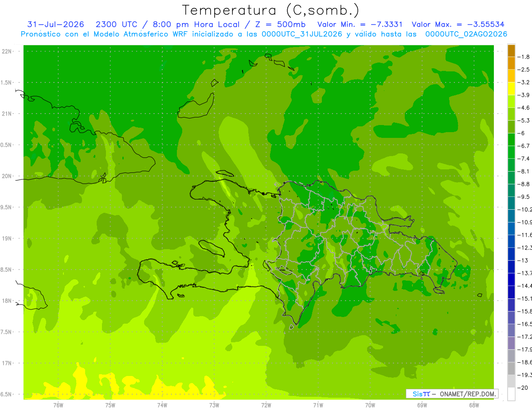Click the '74W' longitude label
Image resolution: width=532 pixels, height=411 pixels.
pos(162,405)
